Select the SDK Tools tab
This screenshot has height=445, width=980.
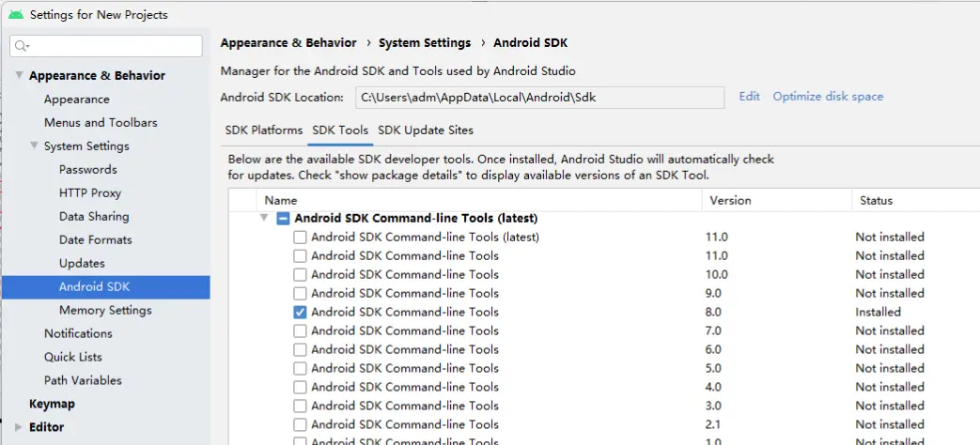pyautogui.click(x=341, y=130)
